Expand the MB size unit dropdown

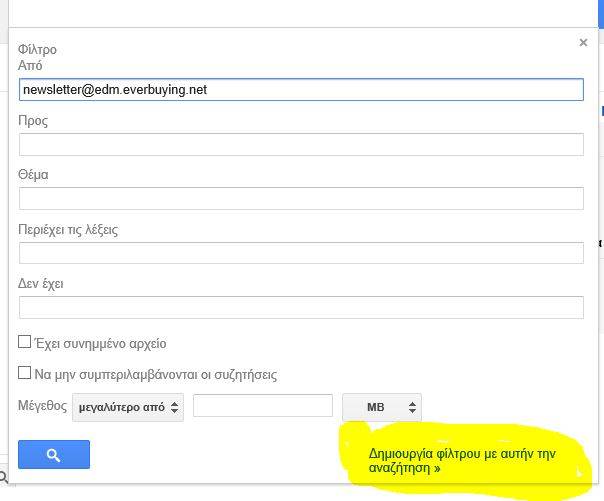click(x=382, y=407)
